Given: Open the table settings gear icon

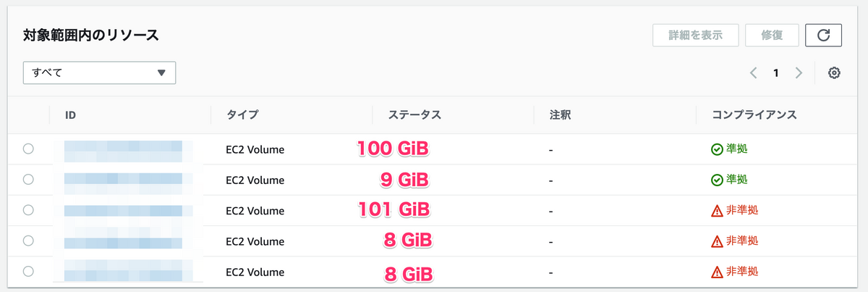Looking at the screenshot, I should click(x=834, y=72).
